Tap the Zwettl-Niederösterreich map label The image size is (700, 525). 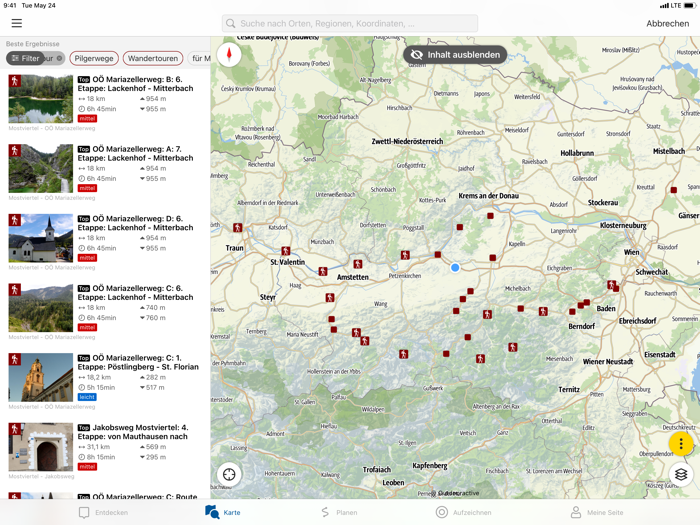tap(407, 142)
